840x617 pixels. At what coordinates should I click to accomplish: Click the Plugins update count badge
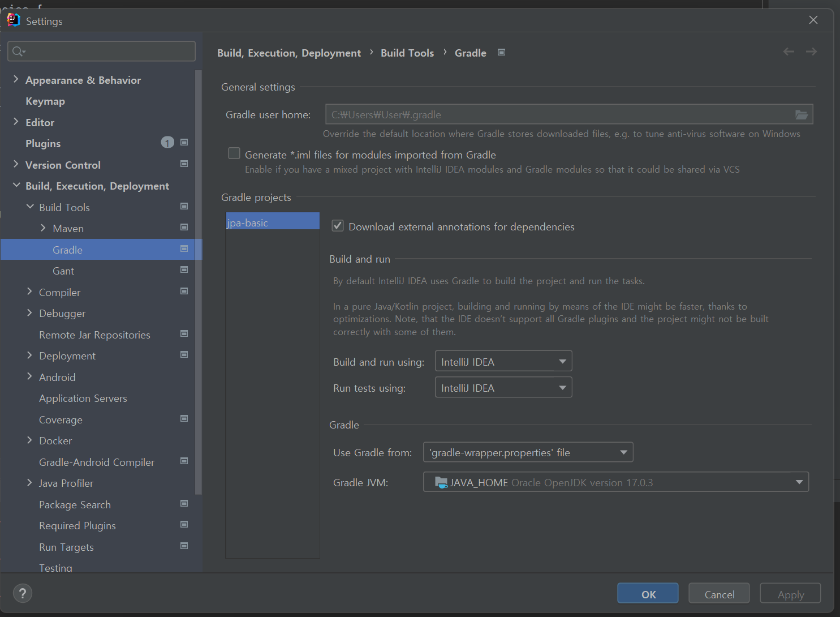(x=167, y=143)
